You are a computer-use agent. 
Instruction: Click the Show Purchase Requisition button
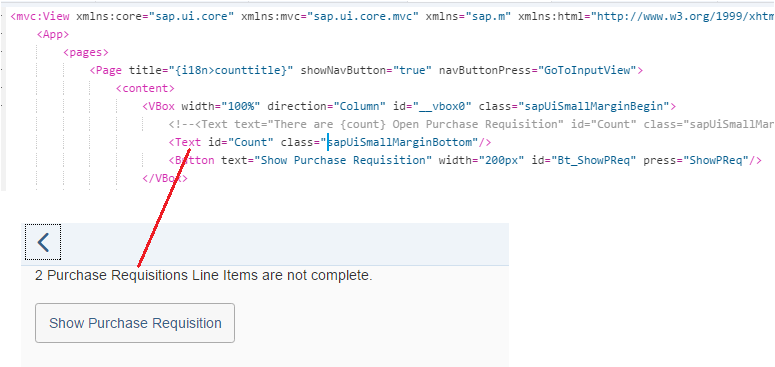[135, 323]
